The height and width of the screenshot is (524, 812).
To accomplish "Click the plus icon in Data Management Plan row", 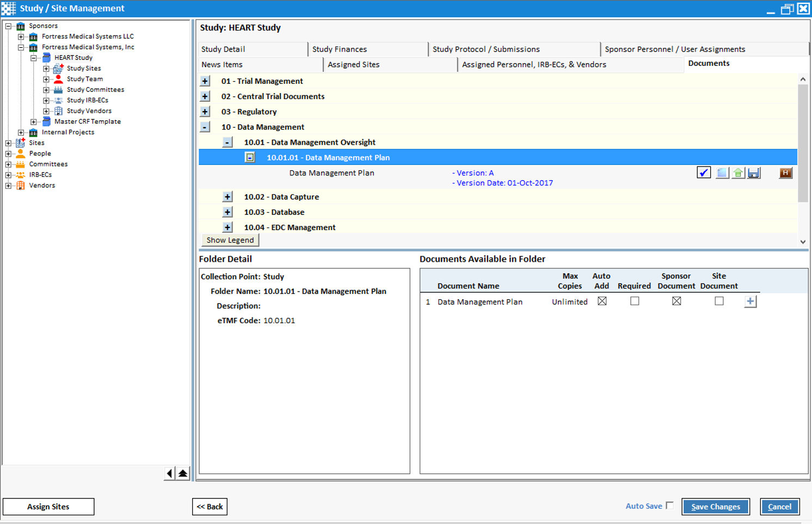I will [750, 301].
